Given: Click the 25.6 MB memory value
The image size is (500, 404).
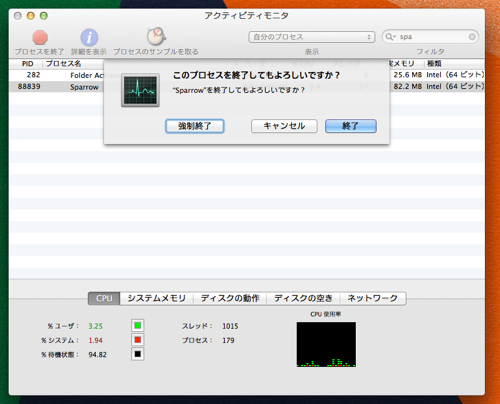Looking at the screenshot, I should tap(408, 75).
